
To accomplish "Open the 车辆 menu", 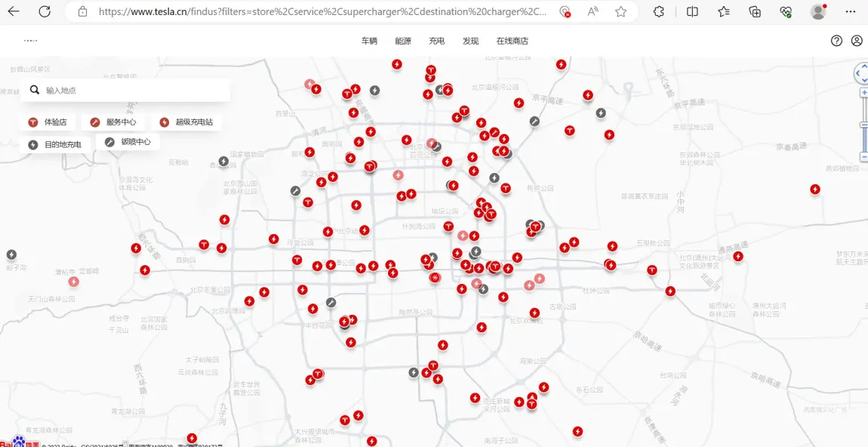I will point(369,41).
